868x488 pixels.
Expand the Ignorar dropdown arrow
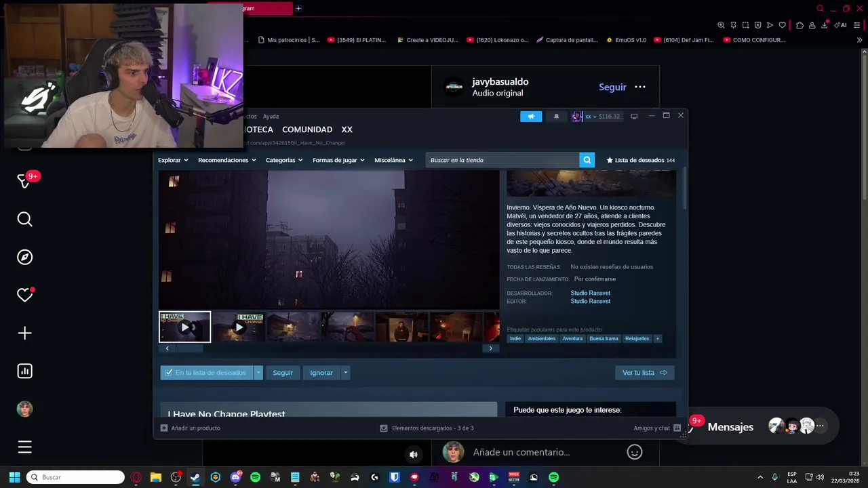click(x=345, y=373)
